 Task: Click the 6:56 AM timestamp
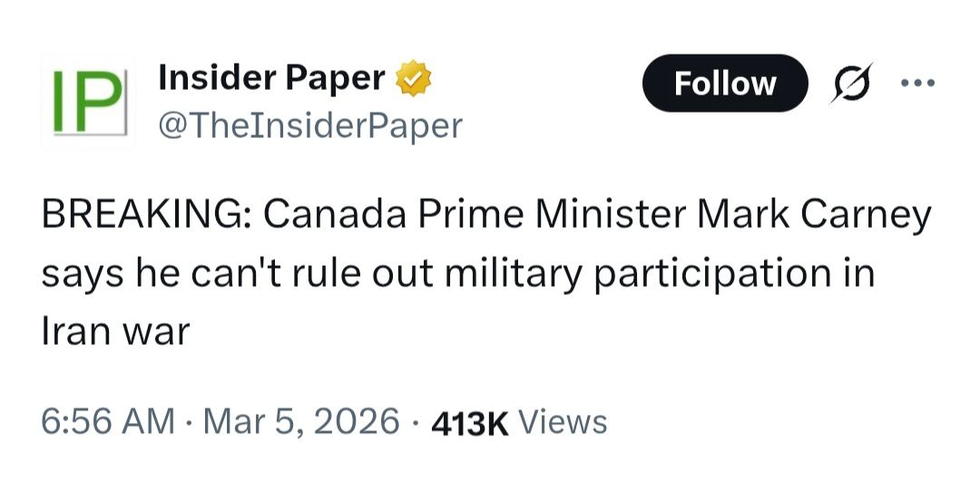point(108,421)
